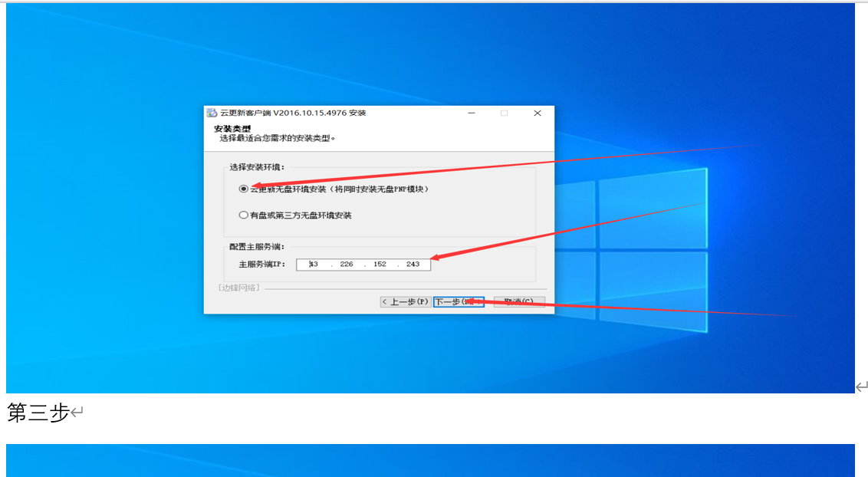Click the last IP octet showing 243
Screen dimensions: 868x477
click(413, 265)
